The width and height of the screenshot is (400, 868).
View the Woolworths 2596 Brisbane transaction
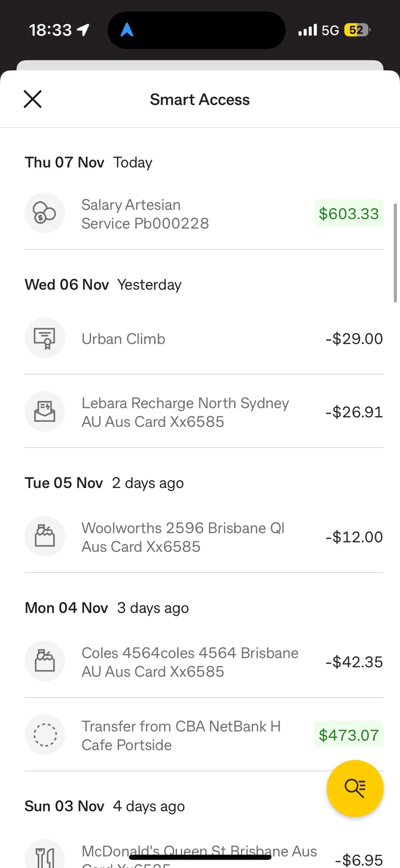coord(204,537)
